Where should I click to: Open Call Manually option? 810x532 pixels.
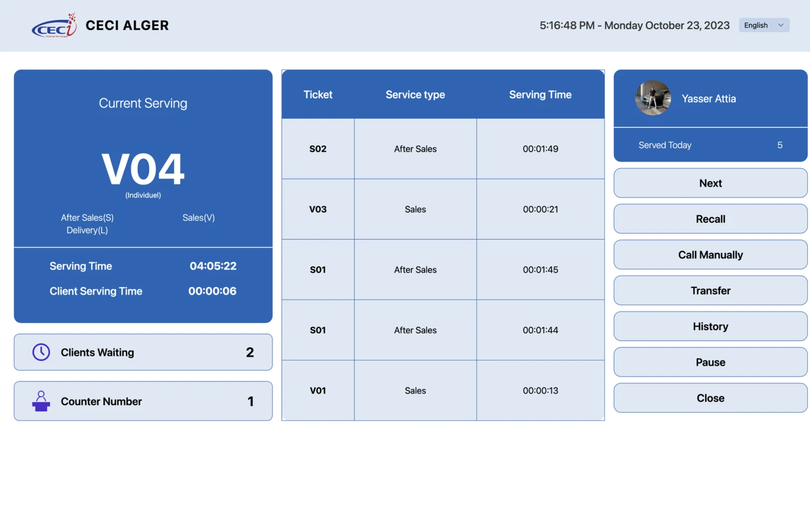click(x=710, y=254)
